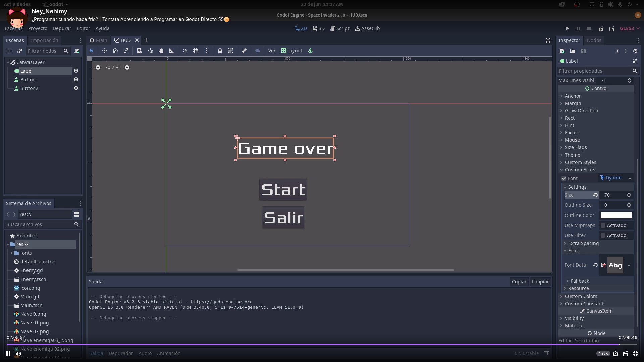Expand the Anchor property section
Image resolution: width=644 pixels, height=362 pixels.
(x=573, y=96)
